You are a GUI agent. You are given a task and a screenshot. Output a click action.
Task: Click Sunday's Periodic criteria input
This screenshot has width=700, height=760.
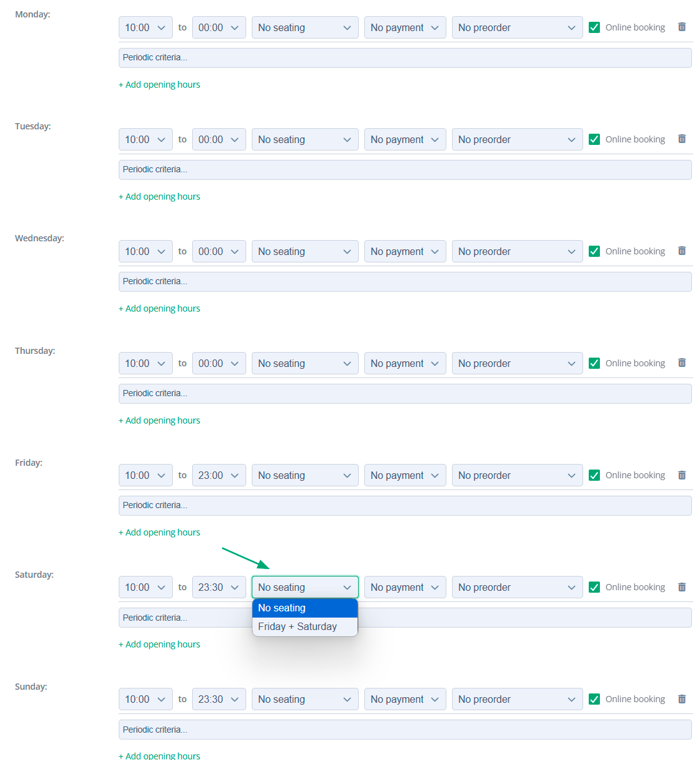click(x=405, y=729)
